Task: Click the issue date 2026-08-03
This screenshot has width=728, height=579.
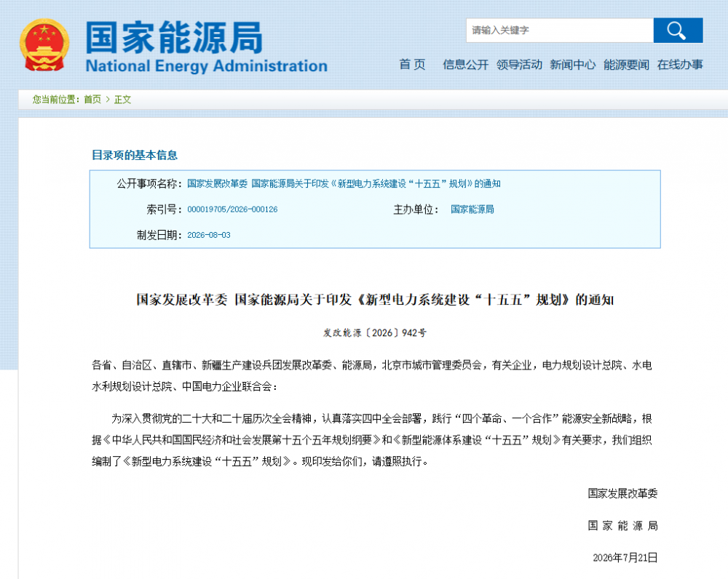Action: [x=209, y=235]
